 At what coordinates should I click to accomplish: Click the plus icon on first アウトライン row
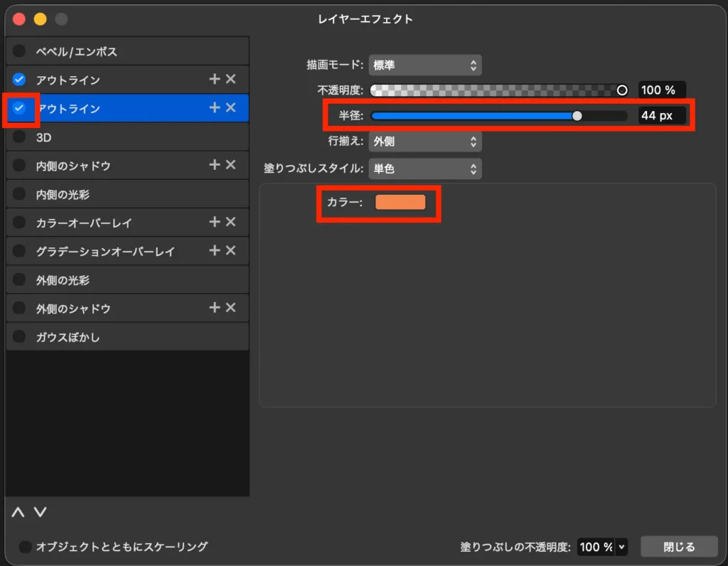(x=214, y=80)
